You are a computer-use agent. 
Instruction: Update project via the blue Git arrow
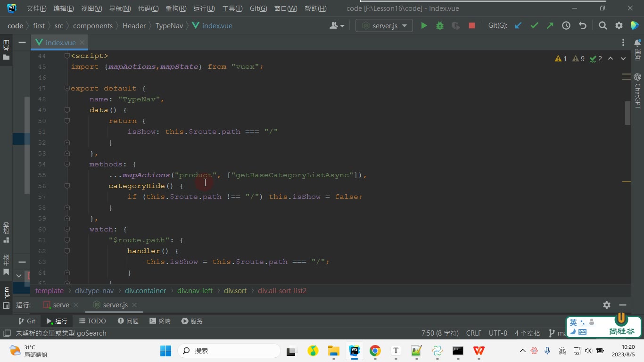pos(518,26)
